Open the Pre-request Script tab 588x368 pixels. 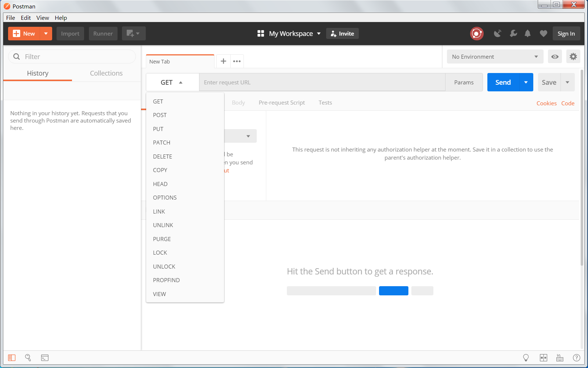282,103
